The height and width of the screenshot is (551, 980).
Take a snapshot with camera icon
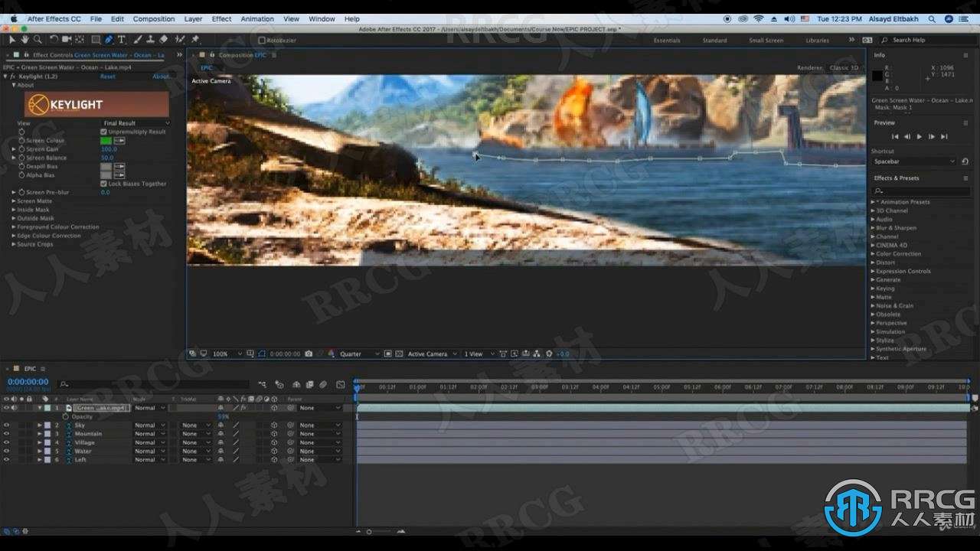309,354
